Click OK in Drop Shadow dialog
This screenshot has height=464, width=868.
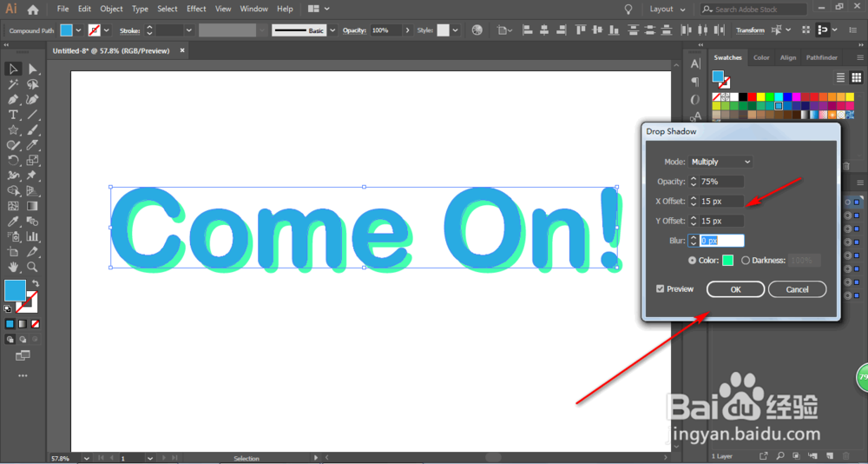pyautogui.click(x=735, y=289)
